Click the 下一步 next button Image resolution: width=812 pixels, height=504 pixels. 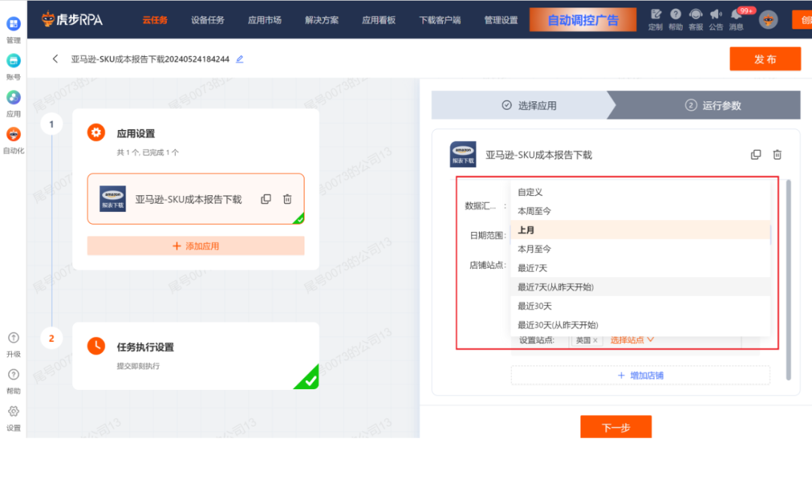[616, 427]
